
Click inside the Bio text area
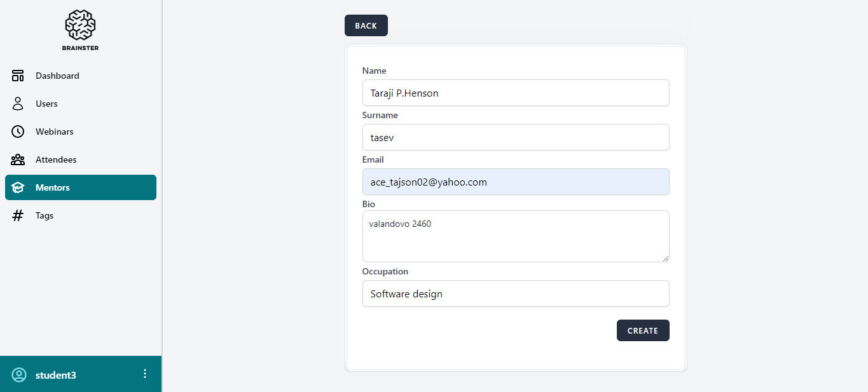515,236
